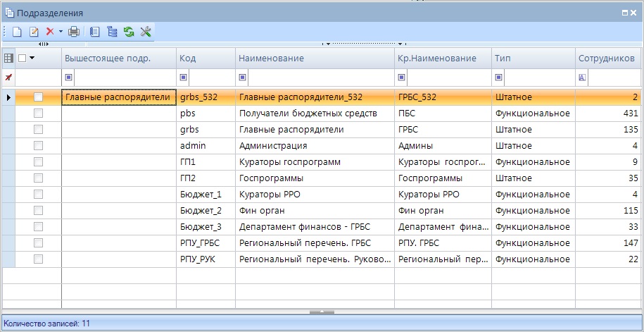Toggle checkbox for the admin row

coord(38,145)
